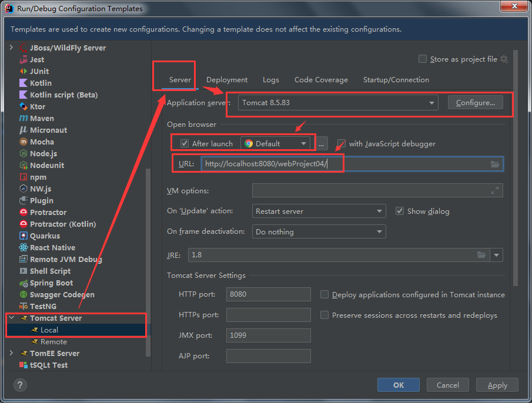Click the Configure... button
The image size is (532, 403).
coord(476,103)
